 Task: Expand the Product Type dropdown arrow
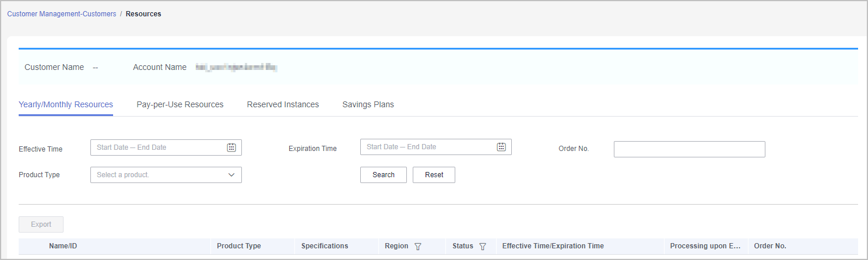[231, 175]
